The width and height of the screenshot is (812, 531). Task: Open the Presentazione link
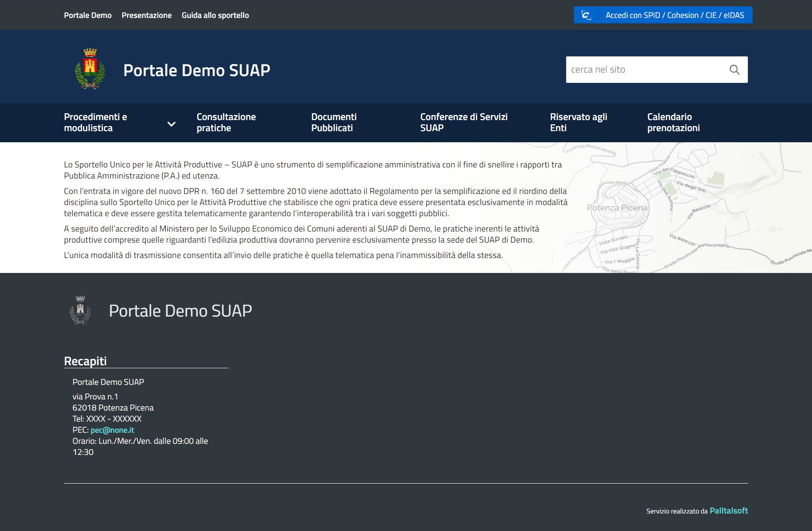[x=147, y=15]
